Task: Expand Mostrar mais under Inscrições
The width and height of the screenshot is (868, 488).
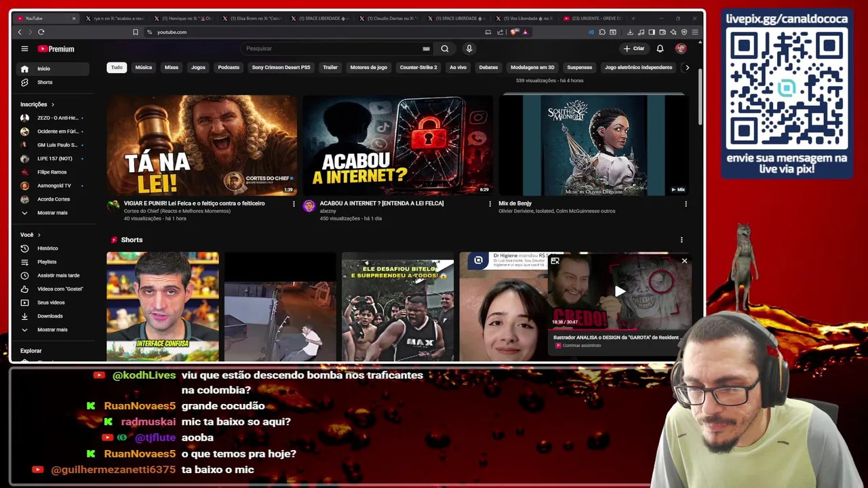Action: [53, 213]
